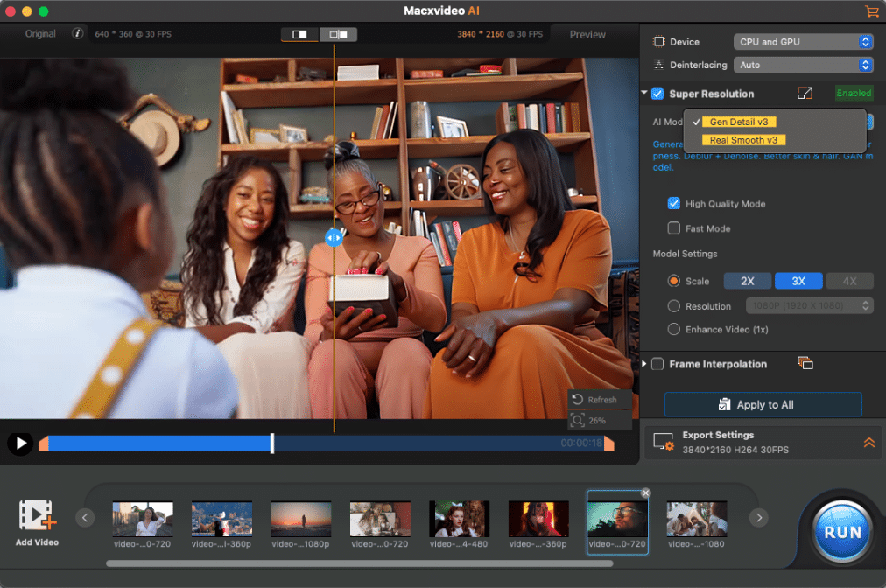This screenshot has width=886, height=588.
Task: Toggle the Super Resolution checkbox
Action: pyautogui.click(x=657, y=94)
